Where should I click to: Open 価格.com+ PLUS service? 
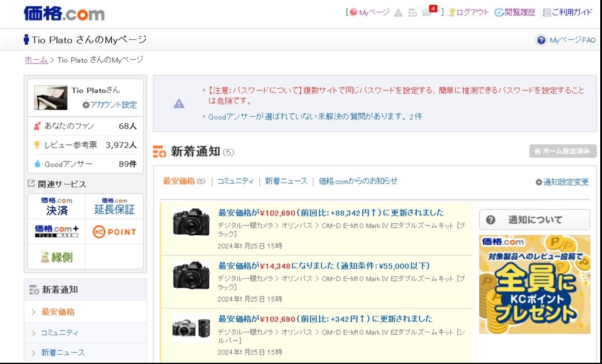(57, 231)
